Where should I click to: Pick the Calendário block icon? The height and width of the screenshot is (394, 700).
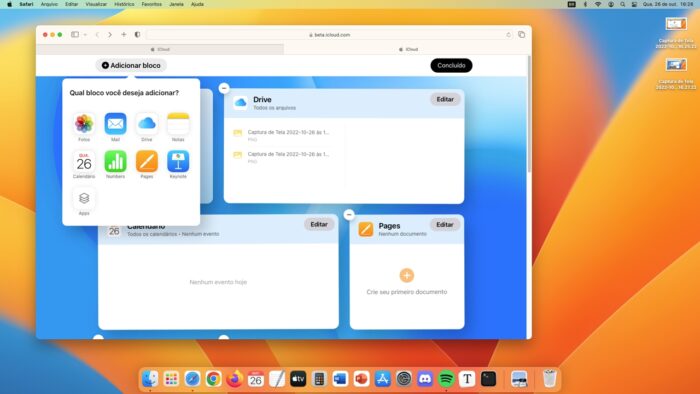tap(84, 161)
